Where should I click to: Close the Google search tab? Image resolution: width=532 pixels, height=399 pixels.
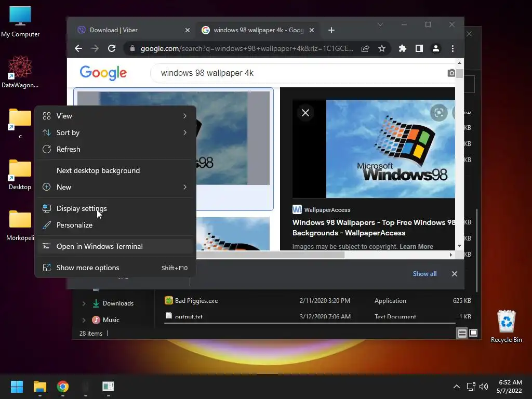click(x=312, y=30)
